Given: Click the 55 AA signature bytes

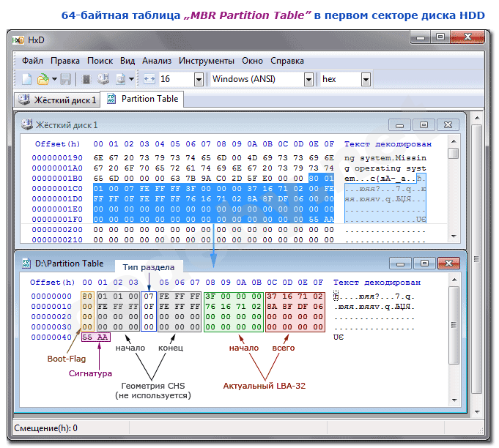Looking at the screenshot, I should click(95, 337).
